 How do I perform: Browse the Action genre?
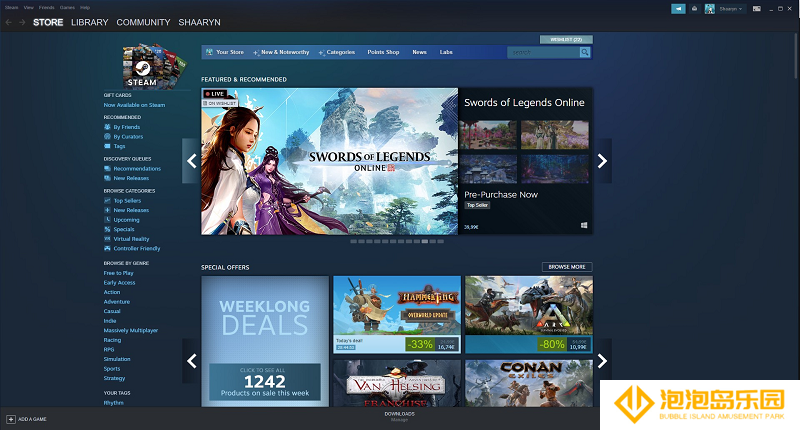coord(112,292)
